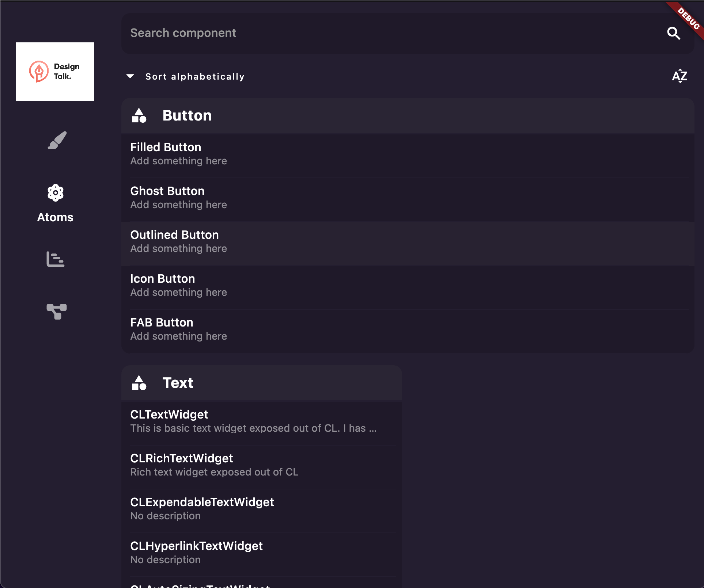This screenshot has height=588, width=704.
Task: Open the bar-chart section icon in sidebar
Action: 56,260
